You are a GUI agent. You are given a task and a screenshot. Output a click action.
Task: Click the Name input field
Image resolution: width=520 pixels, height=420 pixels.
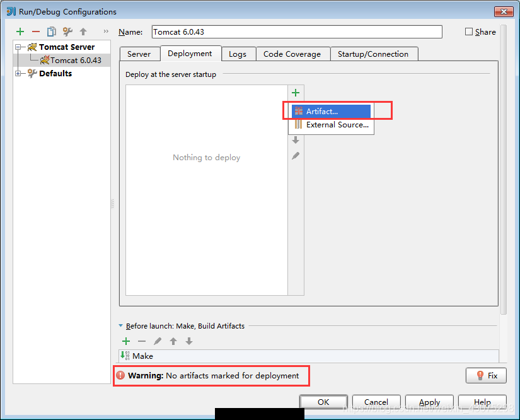(297, 32)
